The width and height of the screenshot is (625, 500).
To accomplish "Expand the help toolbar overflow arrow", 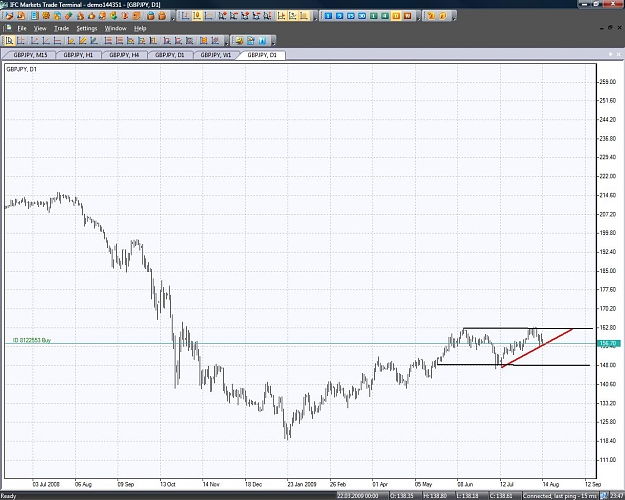I will tap(454, 17).
